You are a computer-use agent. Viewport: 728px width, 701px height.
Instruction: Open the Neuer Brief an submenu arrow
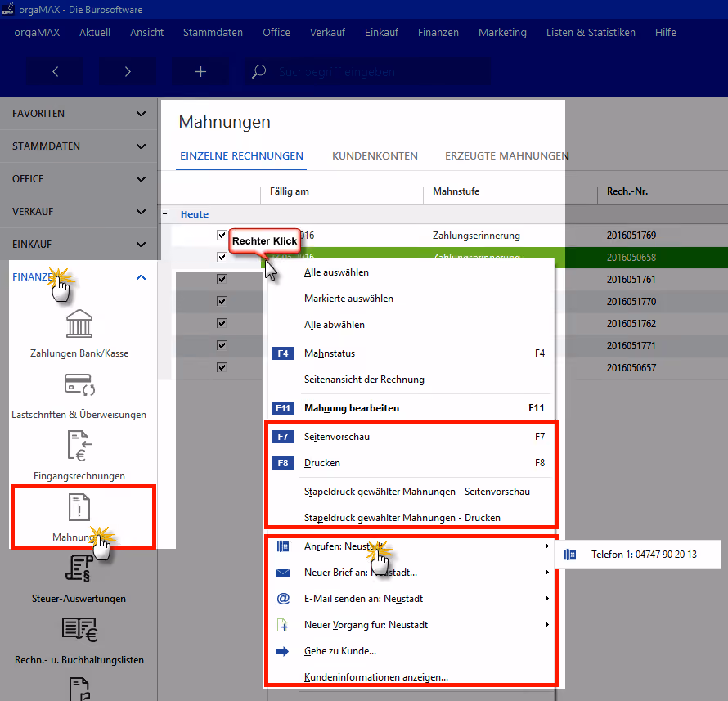547,573
